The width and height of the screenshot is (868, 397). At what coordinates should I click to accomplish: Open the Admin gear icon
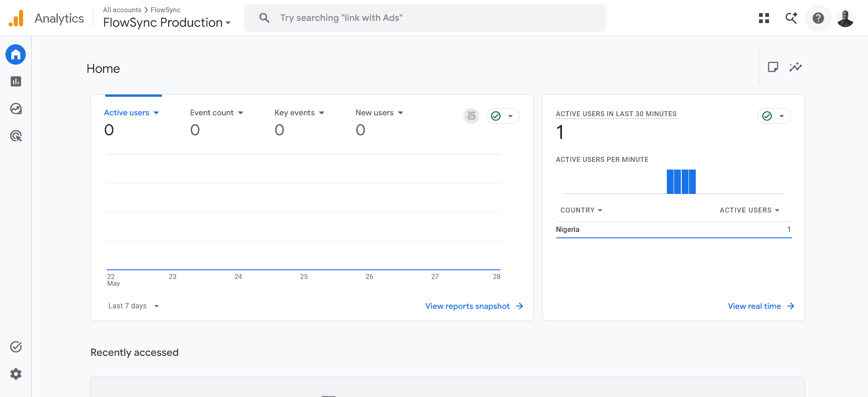16,374
